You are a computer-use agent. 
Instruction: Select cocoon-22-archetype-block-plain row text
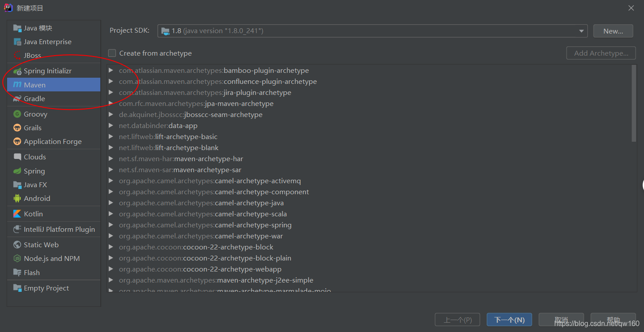(205, 258)
